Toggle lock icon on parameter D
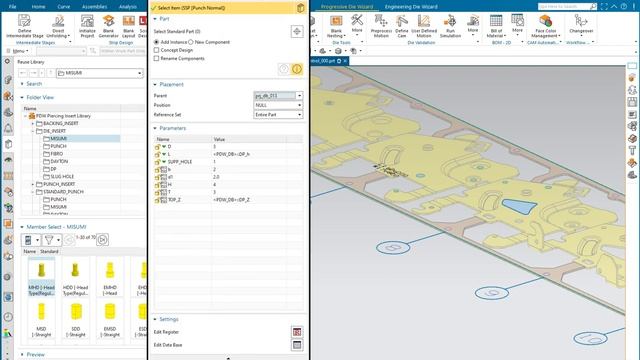The image size is (640, 360). point(157,147)
